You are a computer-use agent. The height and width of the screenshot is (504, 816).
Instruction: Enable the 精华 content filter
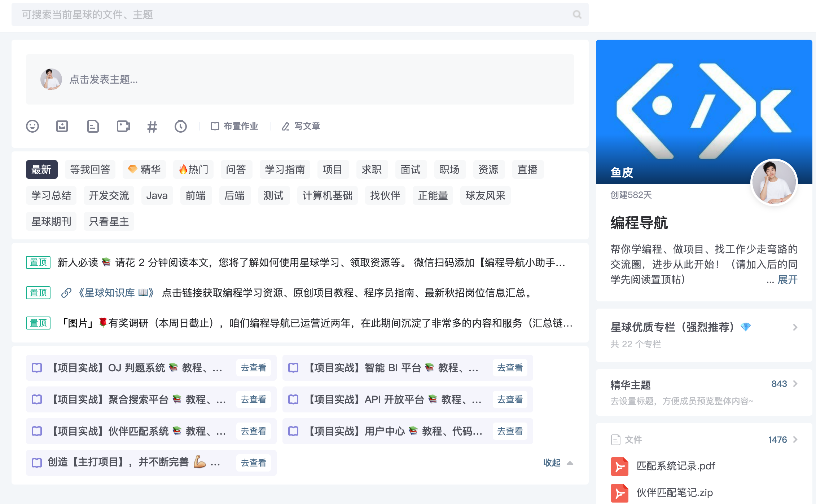[x=144, y=169]
